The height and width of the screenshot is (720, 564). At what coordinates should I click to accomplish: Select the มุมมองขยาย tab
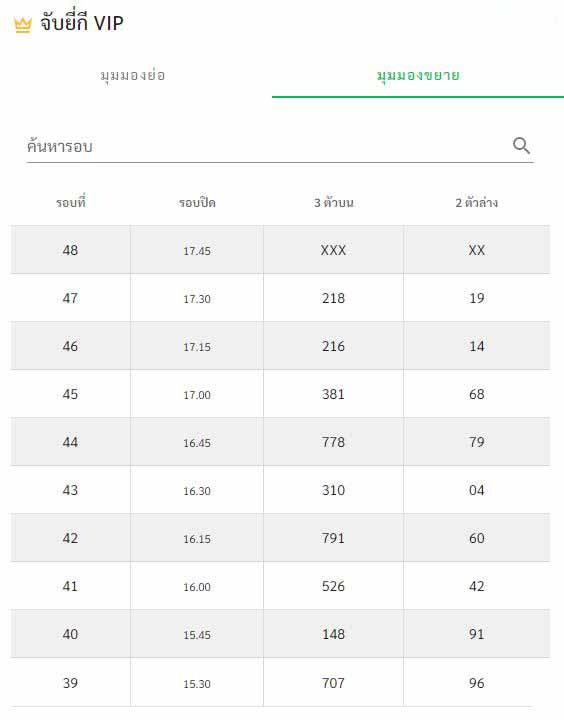click(418, 75)
